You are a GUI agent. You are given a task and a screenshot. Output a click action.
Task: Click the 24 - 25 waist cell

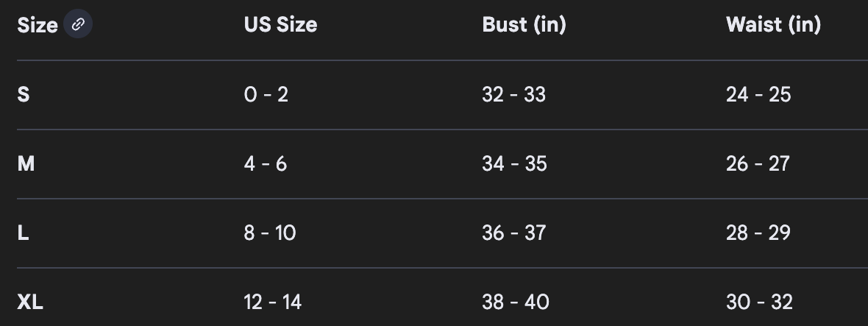758,94
